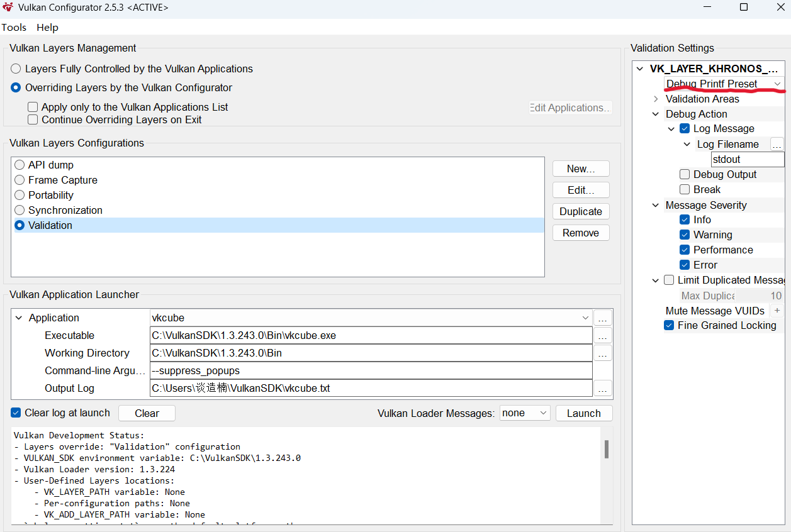Screen dimensions: 791x532
Task: Open the Vulkan Loader Messages dropdown
Action: (525, 413)
